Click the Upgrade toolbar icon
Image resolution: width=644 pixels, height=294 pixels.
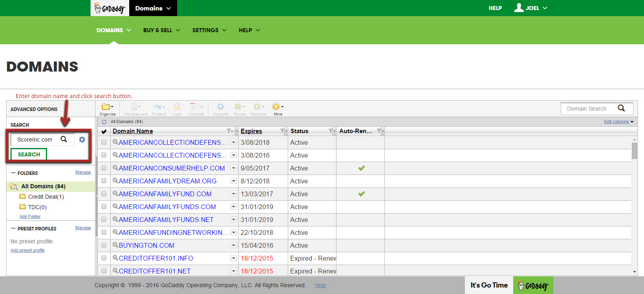(x=220, y=107)
